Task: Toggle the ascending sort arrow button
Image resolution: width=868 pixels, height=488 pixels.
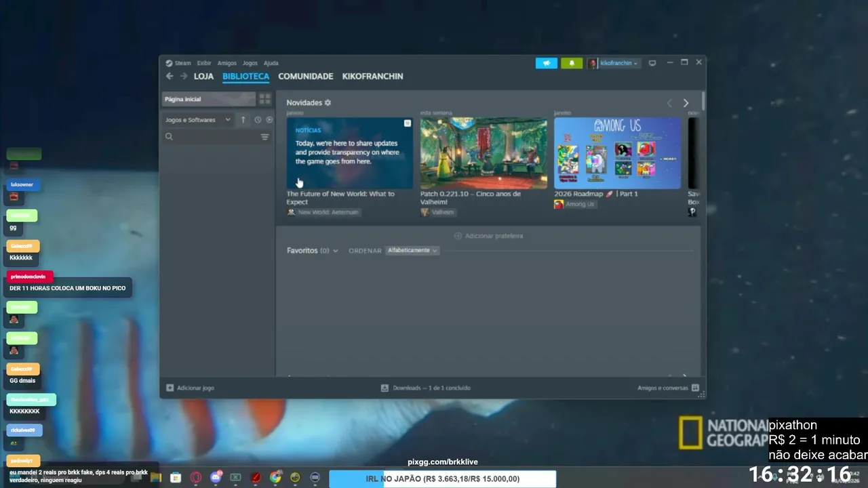Action: (x=243, y=120)
